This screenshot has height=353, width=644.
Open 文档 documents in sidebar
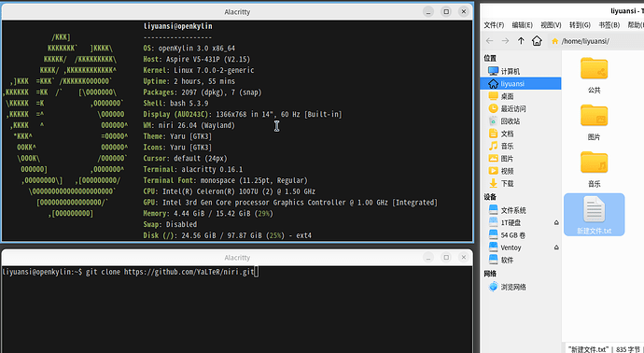coord(521,134)
